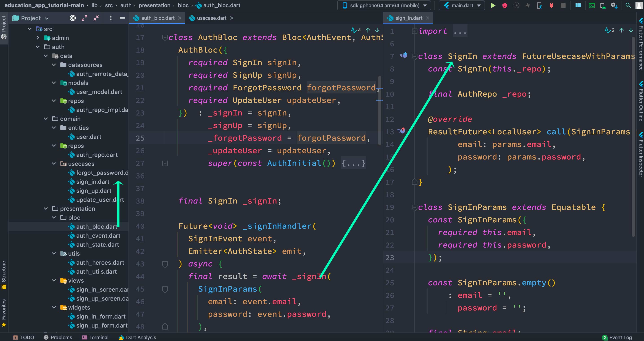This screenshot has width=644, height=341.
Task: Go to previous highlighted error in auth_bloc editor
Action: pyautogui.click(x=368, y=30)
